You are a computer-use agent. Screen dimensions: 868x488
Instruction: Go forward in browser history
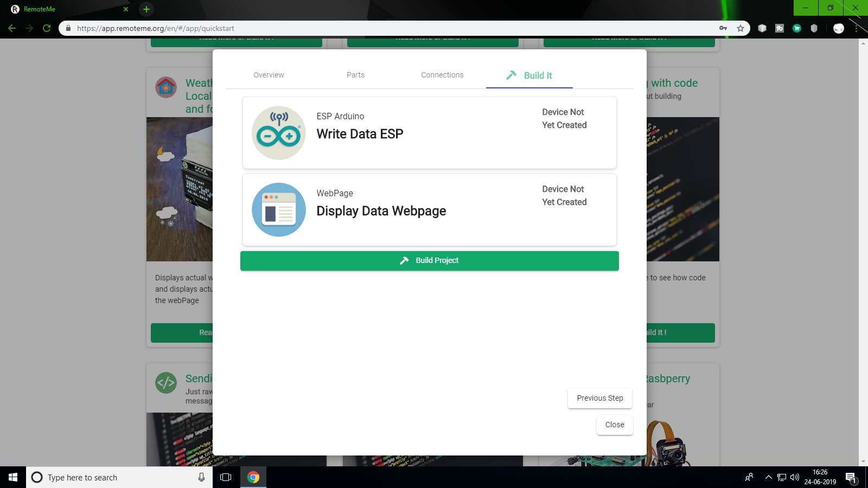29,28
